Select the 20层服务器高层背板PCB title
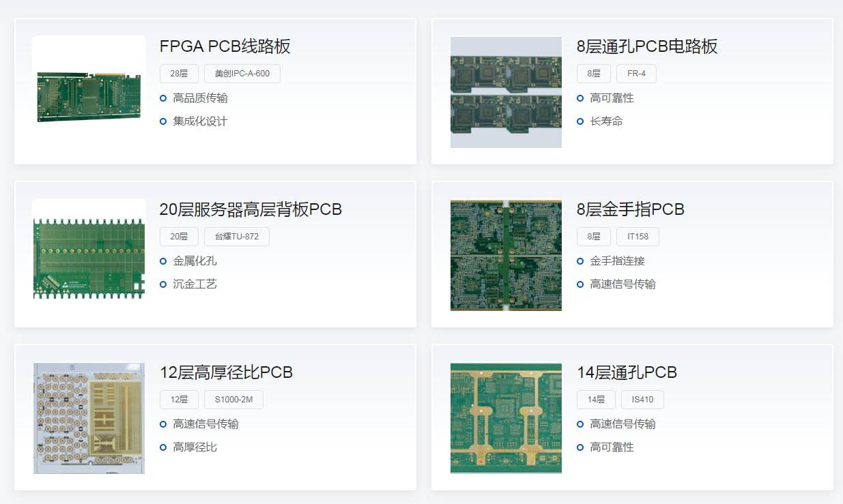Viewport: 843px width, 504px height. [251, 209]
